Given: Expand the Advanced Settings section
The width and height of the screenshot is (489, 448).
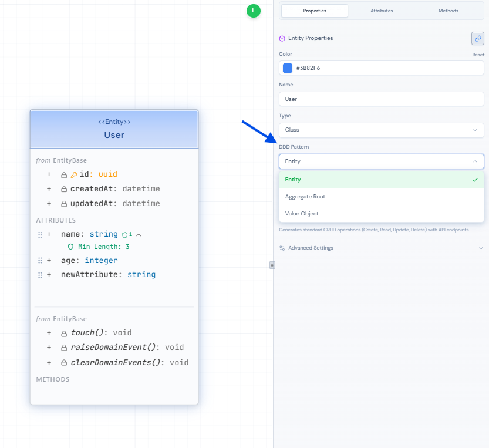Looking at the screenshot, I should point(381,248).
